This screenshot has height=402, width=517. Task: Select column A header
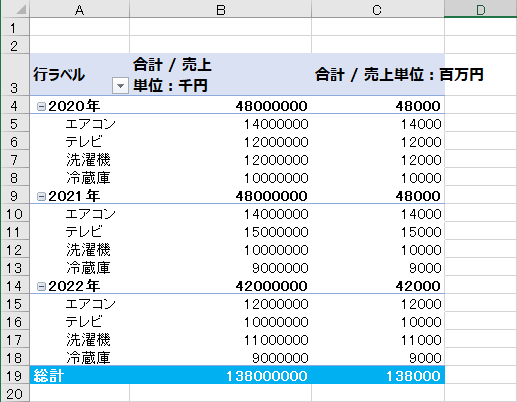click(80, 9)
